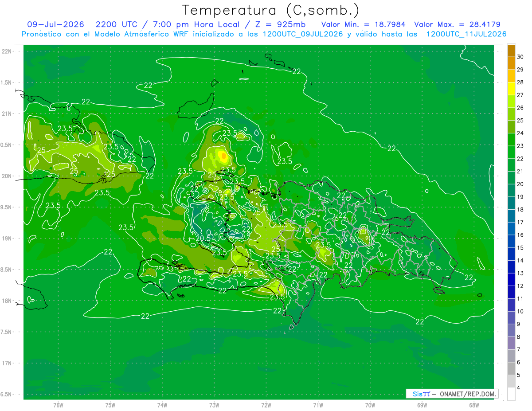This screenshot has height=411, width=532.
Task: Click the '70W' longitude axis label
Action: click(x=370, y=405)
